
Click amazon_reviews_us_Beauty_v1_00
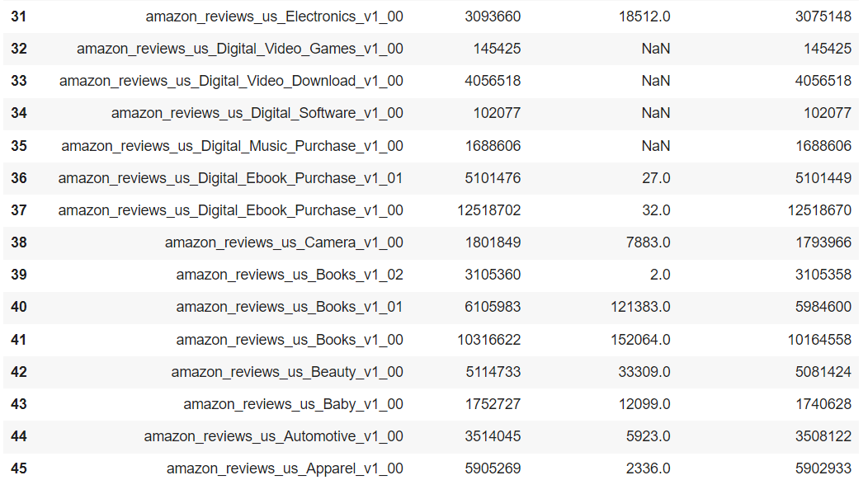(287, 372)
